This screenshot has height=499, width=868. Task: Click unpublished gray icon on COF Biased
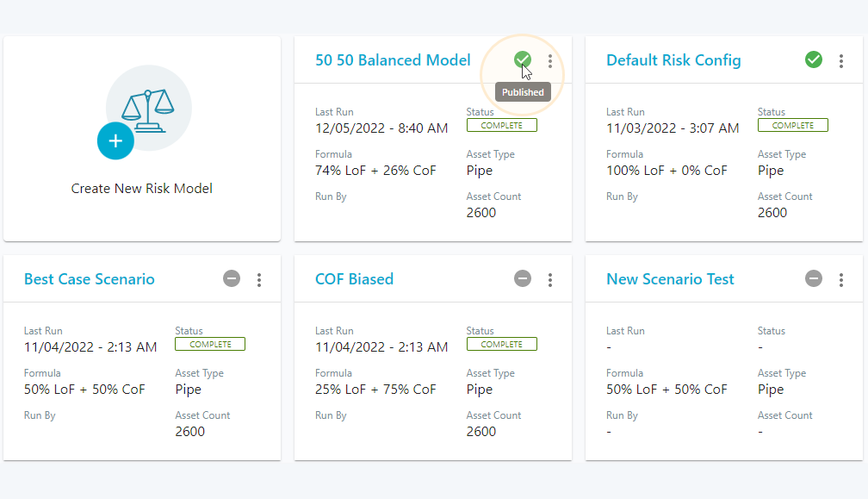pyautogui.click(x=523, y=278)
